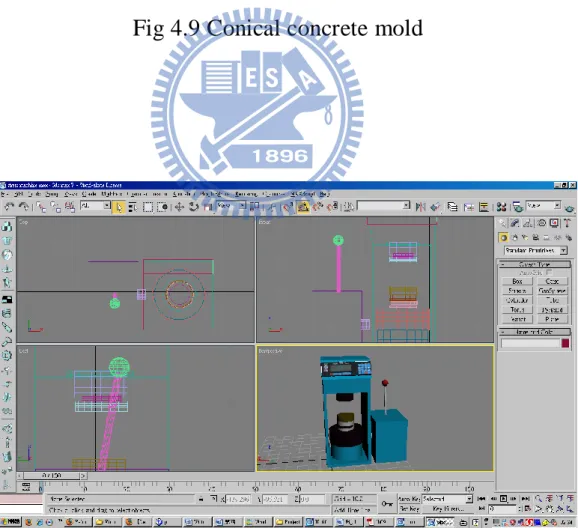Collapse the Name and Color rollout
The height and width of the screenshot is (528, 578).
pyautogui.click(x=534, y=332)
